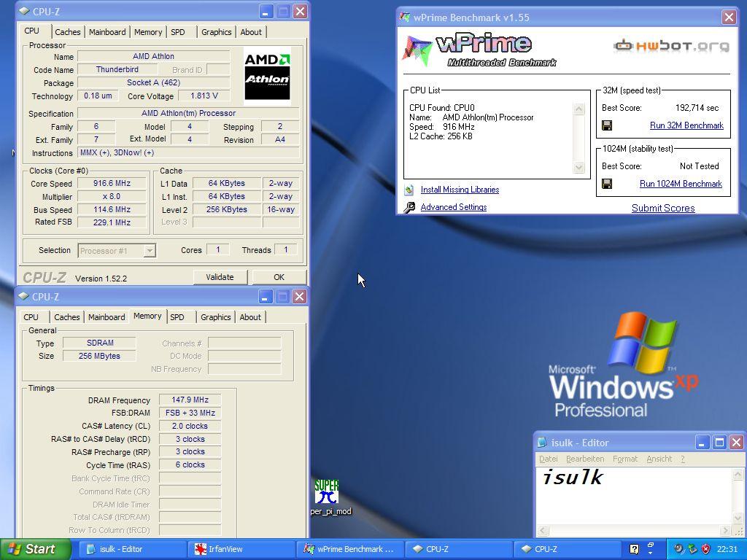747x560 pixels.
Task: Open the Advanced Settings link
Action: (x=454, y=207)
